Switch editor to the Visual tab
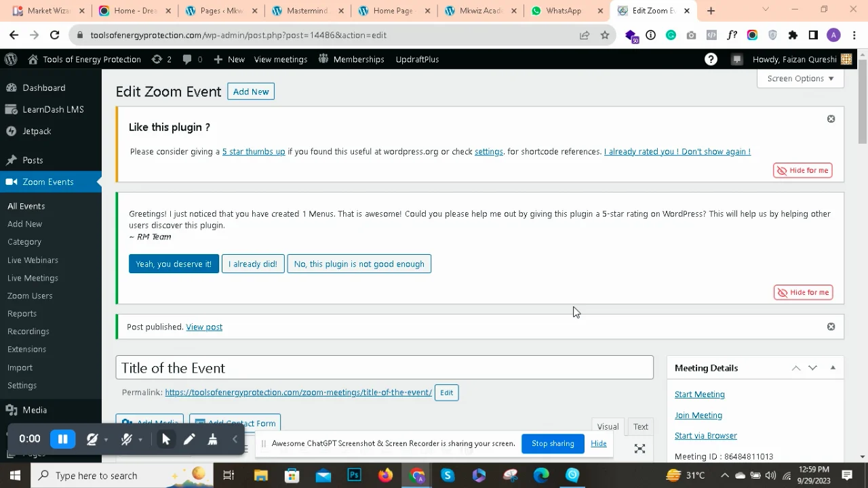The image size is (868, 488). click(608, 426)
